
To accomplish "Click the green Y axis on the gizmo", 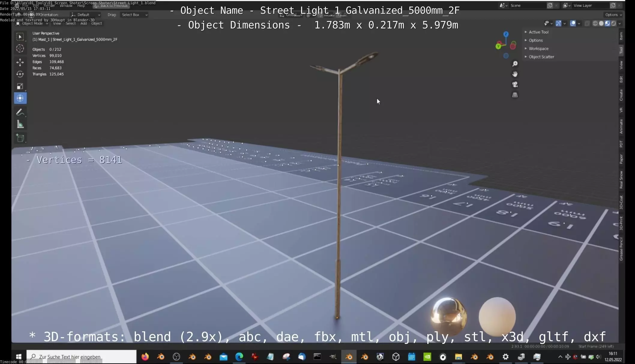I will pos(498,46).
